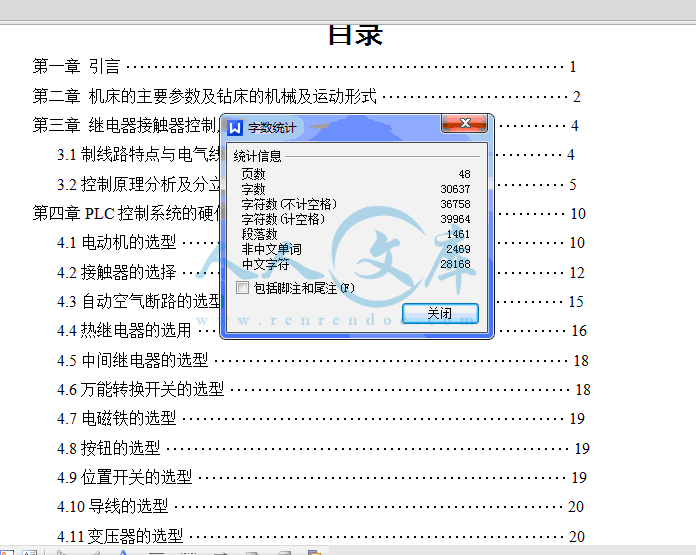Click the 4.9 位置开关的选型 entry
The height and width of the screenshot is (555, 696).
322,477
